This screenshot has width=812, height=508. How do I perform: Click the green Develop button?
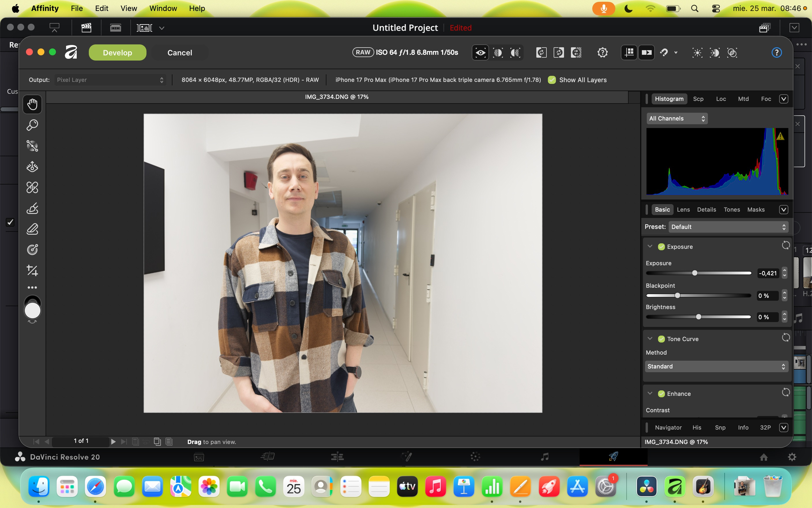tap(117, 53)
